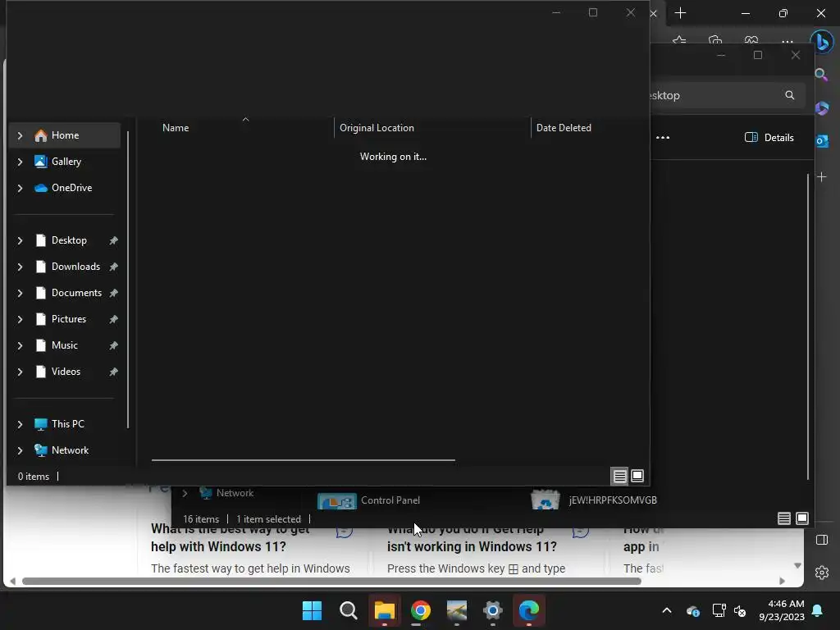Expand the Documents folder chevron
The width and height of the screenshot is (840, 630).
point(20,293)
